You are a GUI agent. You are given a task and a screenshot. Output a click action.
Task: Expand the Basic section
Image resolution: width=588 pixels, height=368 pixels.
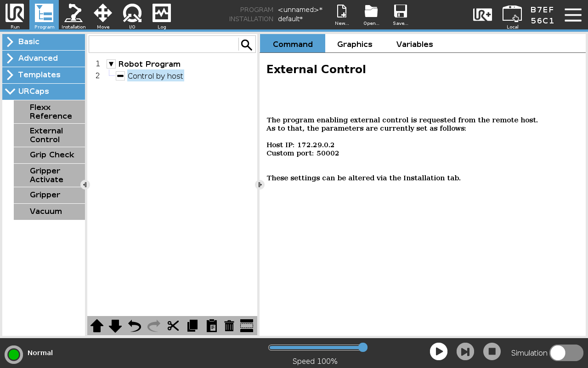[x=44, y=42]
